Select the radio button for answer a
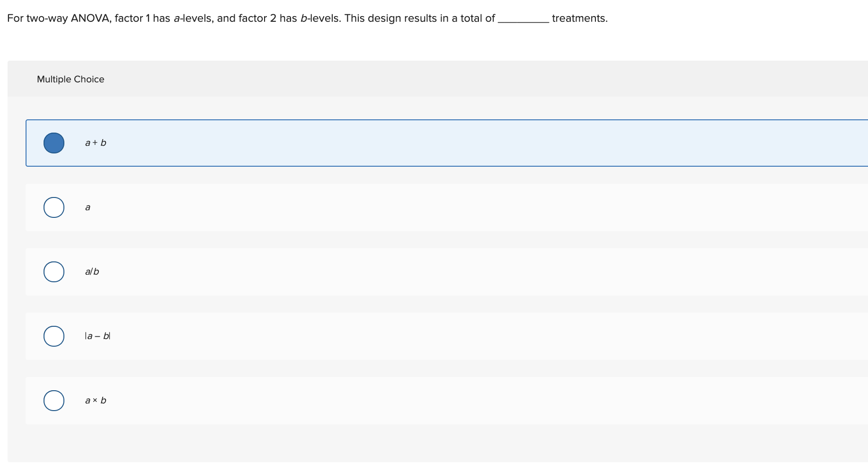Viewport: 868px width, 466px height. (53, 207)
